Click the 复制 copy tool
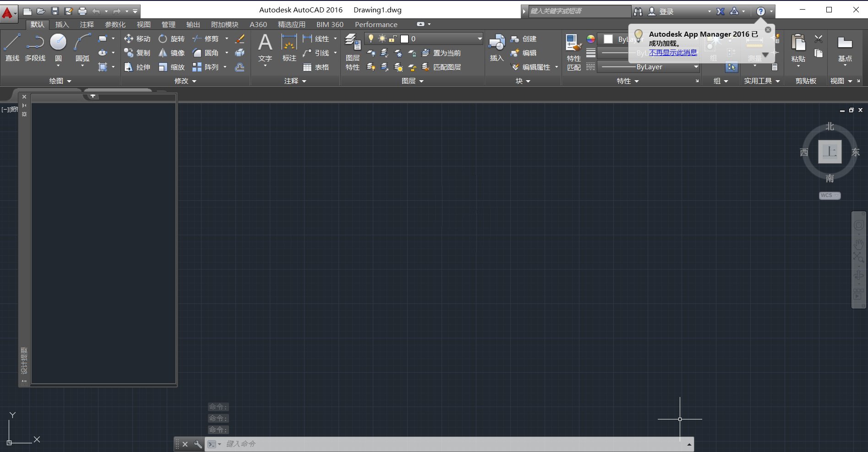This screenshot has width=868, height=452. click(137, 53)
